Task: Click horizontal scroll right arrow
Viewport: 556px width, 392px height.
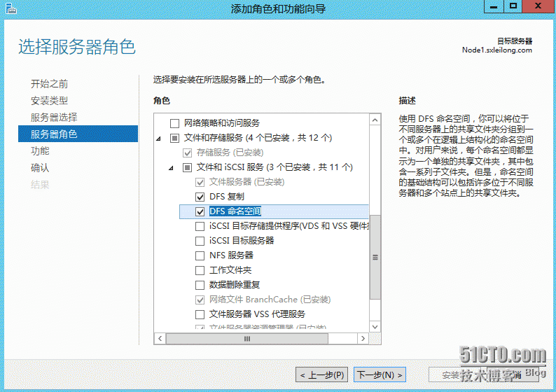Action: click(363, 339)
